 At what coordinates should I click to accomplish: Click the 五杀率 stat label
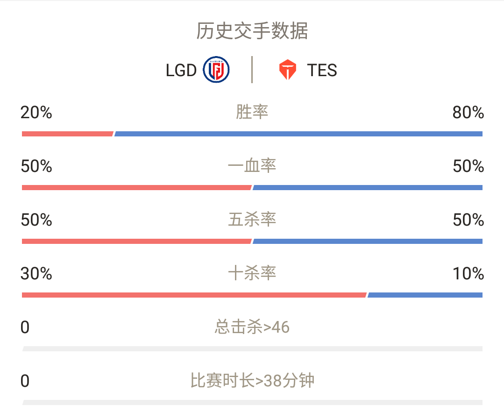pos(252,219)
